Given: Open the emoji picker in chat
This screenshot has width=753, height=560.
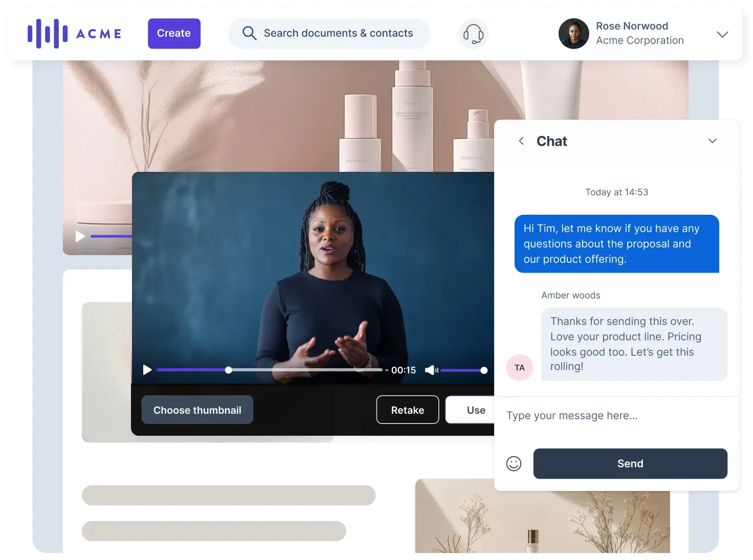Looking at the screenshot, I should [x=514, y=464].
